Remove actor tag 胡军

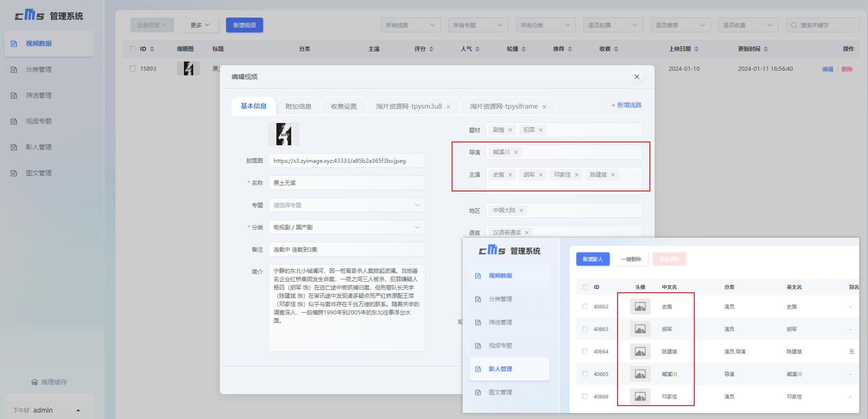click(541, 175)
